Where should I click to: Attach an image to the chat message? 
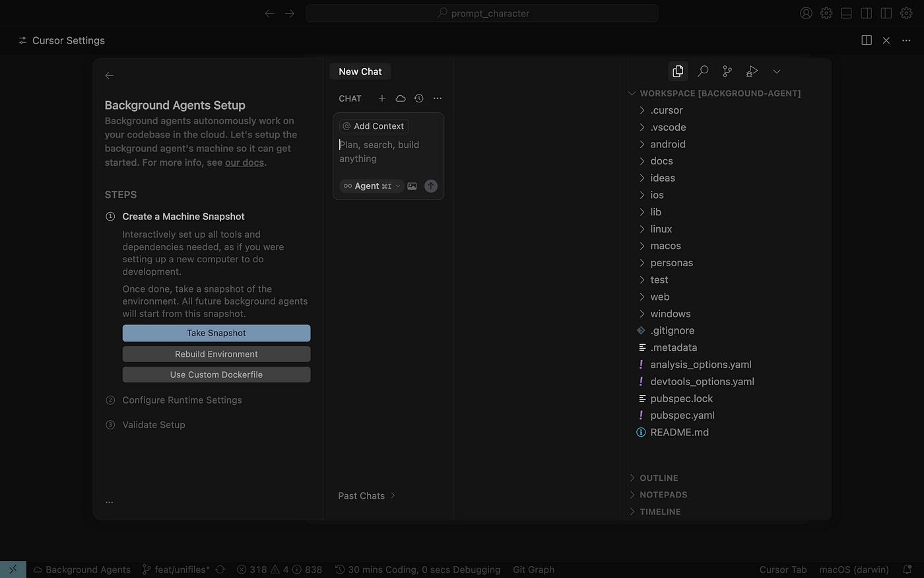tap(412, 186)
